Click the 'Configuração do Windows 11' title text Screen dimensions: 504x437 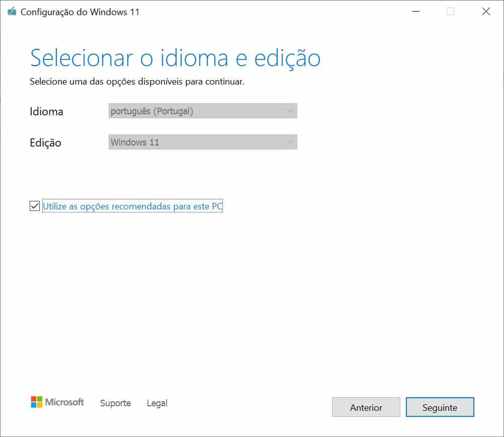[x=80, y=12]
